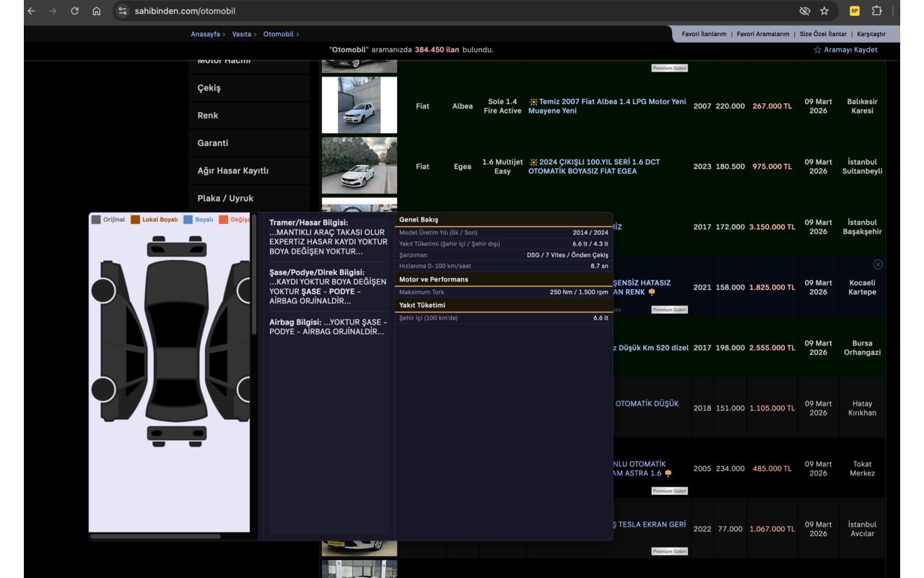Screen dimensions: 924x578
Task: Click the front bumper on the car diagram
Action: 177,249
